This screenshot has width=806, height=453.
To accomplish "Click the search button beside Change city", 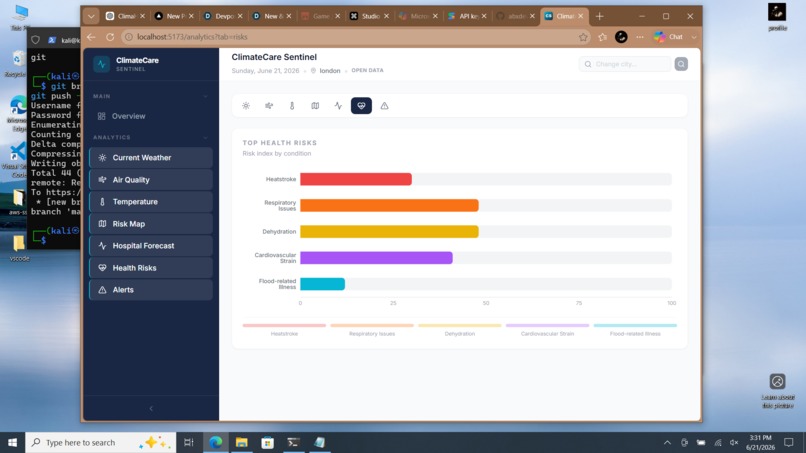I will tap(681, 64).
